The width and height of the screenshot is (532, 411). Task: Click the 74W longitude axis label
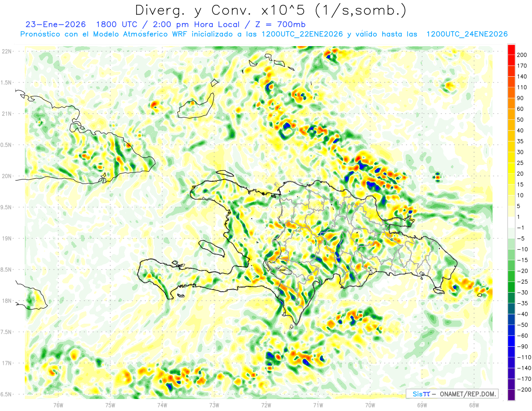tap(162, 405)
